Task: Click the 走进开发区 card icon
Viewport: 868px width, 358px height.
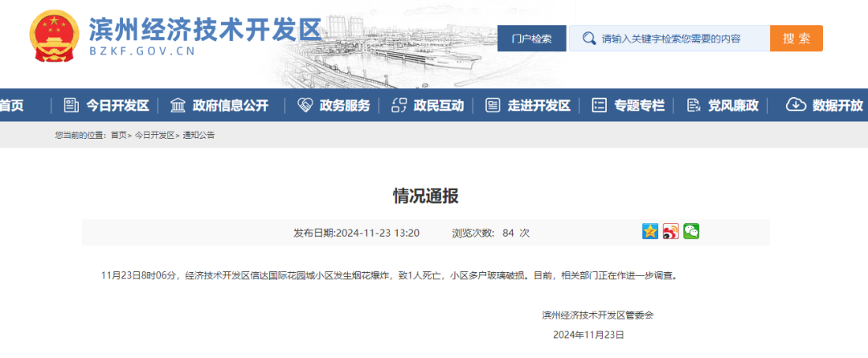Action: point(493,105)
